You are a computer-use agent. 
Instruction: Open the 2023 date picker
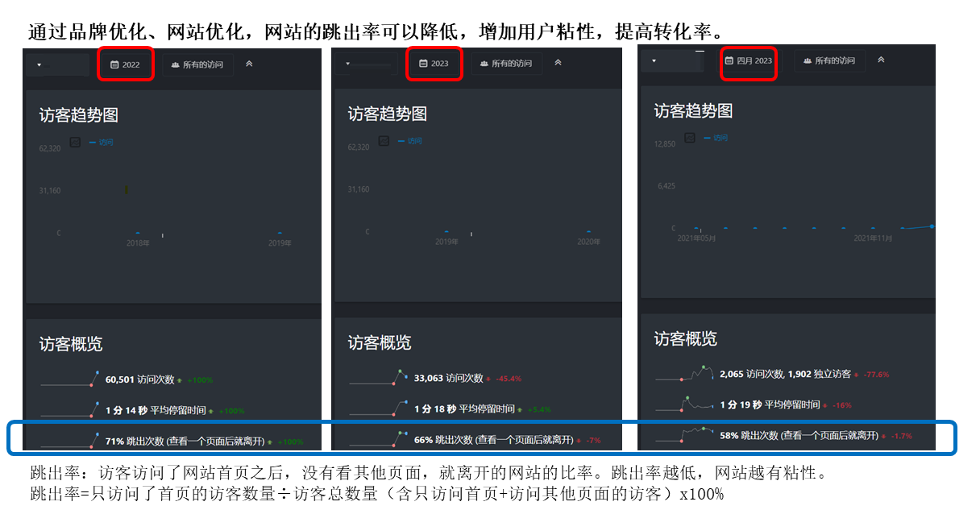pos(434,64)
